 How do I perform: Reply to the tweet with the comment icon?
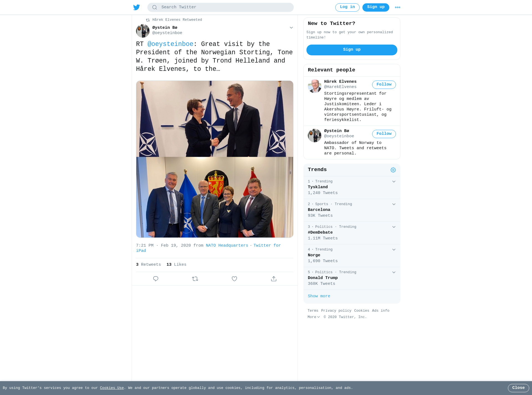pos(156,279)
